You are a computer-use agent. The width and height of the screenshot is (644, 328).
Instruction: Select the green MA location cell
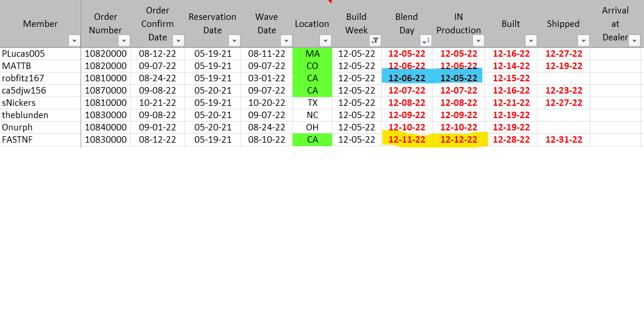click(x=312, y=54)
